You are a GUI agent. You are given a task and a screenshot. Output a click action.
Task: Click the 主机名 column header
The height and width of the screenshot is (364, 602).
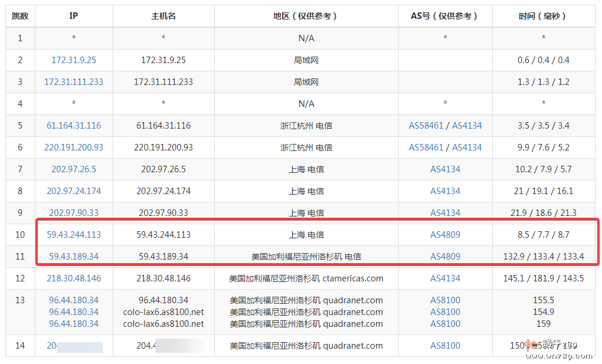point(163,16)
